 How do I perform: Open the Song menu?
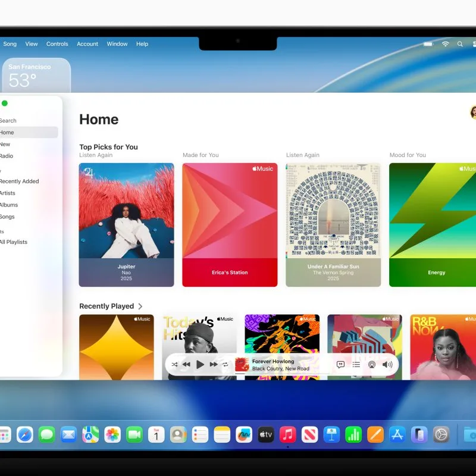10,43
